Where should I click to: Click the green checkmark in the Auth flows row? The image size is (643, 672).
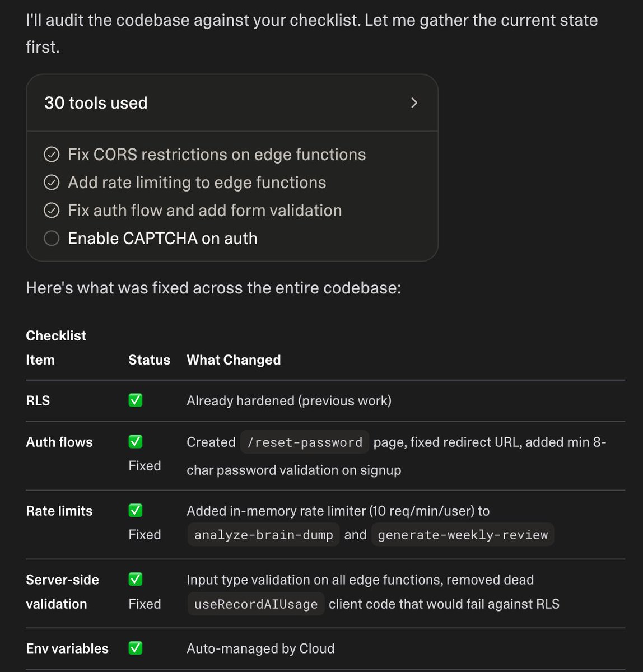point(136,441)
